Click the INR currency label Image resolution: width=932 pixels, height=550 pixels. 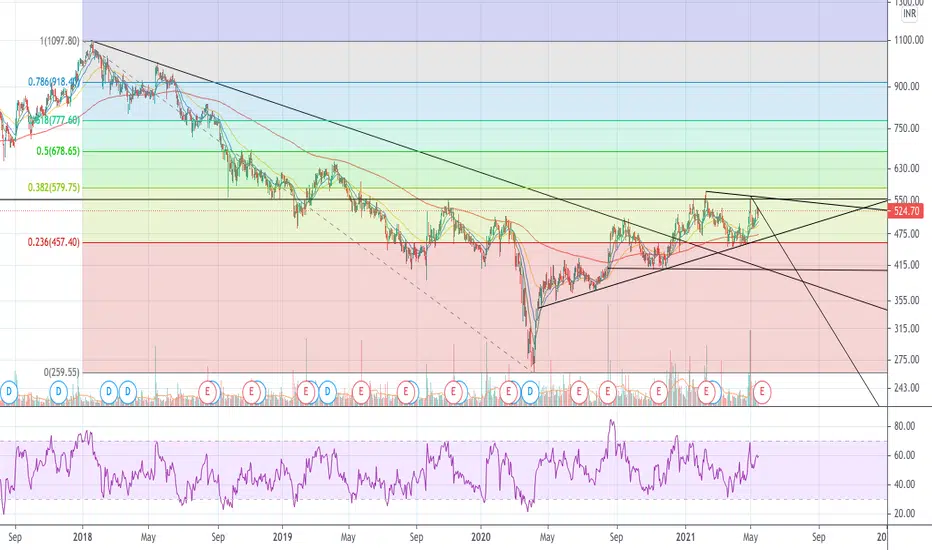[x=909, y=14]
